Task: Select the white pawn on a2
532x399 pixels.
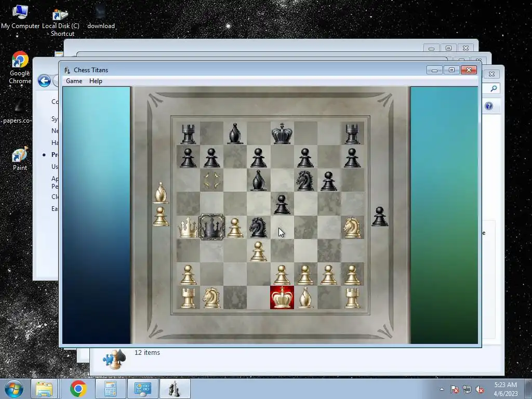Action: click(x=188, y=274)
